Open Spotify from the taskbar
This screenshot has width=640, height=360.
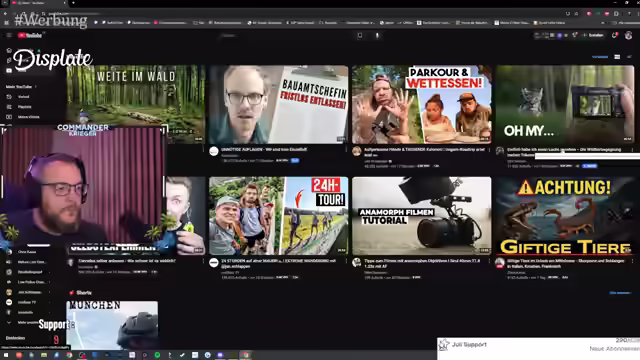pyautogui.click(x=157, y=355)
